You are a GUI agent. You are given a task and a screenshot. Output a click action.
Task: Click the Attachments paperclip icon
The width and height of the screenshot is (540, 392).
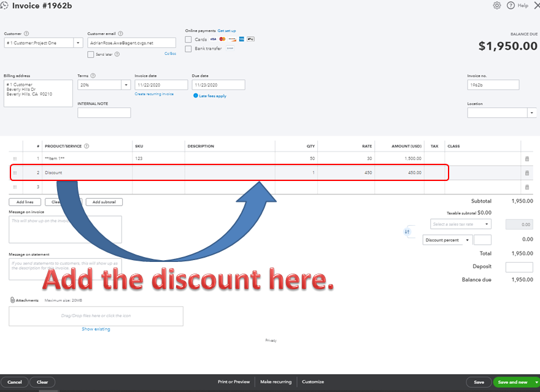tap(12, 300)
